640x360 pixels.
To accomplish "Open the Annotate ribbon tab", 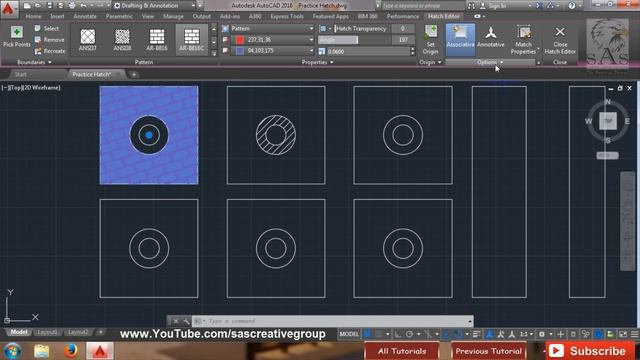I will 85,16.
